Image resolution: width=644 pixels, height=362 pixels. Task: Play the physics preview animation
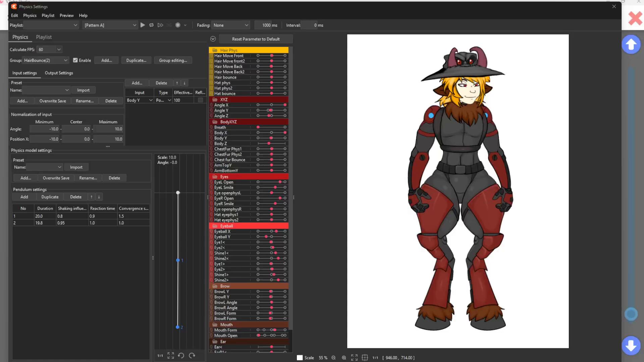click(143, 25)
